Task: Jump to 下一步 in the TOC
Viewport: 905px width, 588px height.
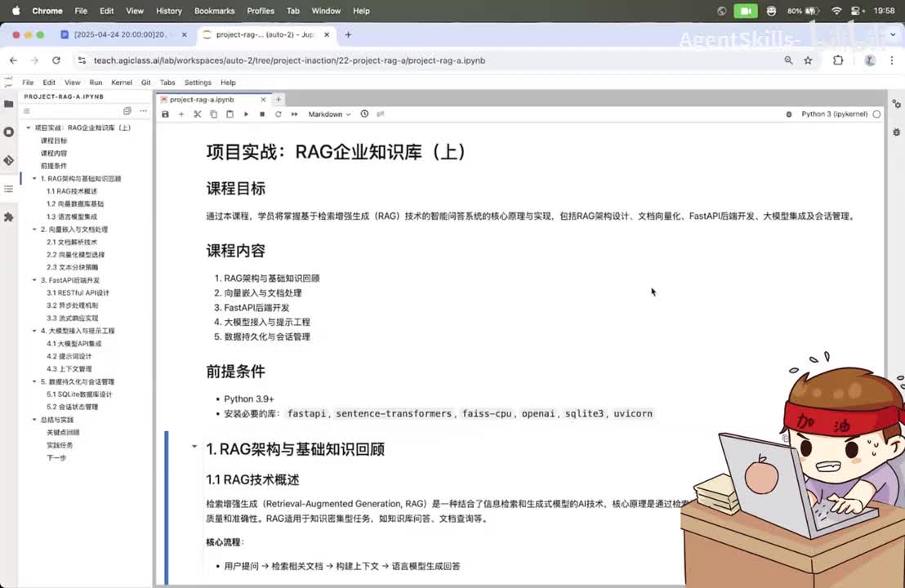Action: [x=56, y=457]
